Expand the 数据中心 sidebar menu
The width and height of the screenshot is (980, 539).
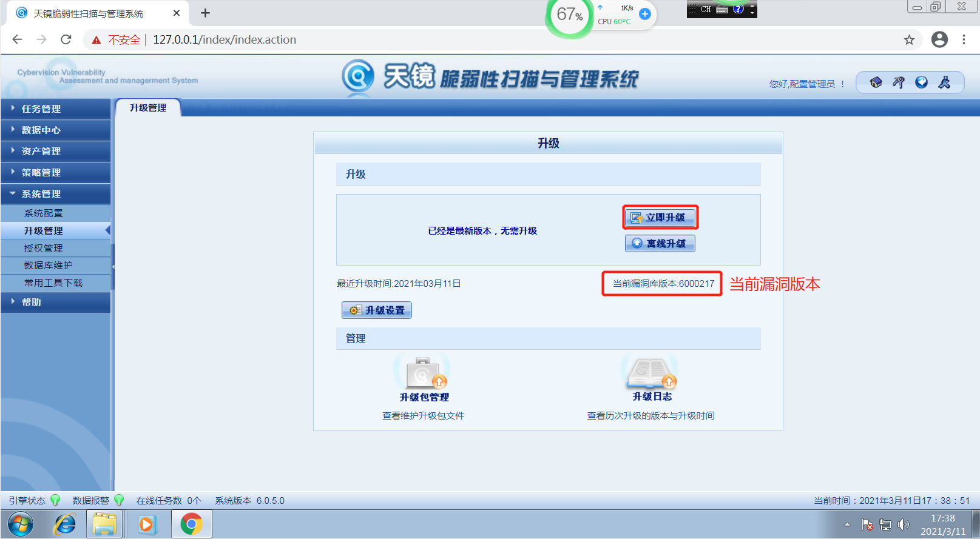[56, 130]
